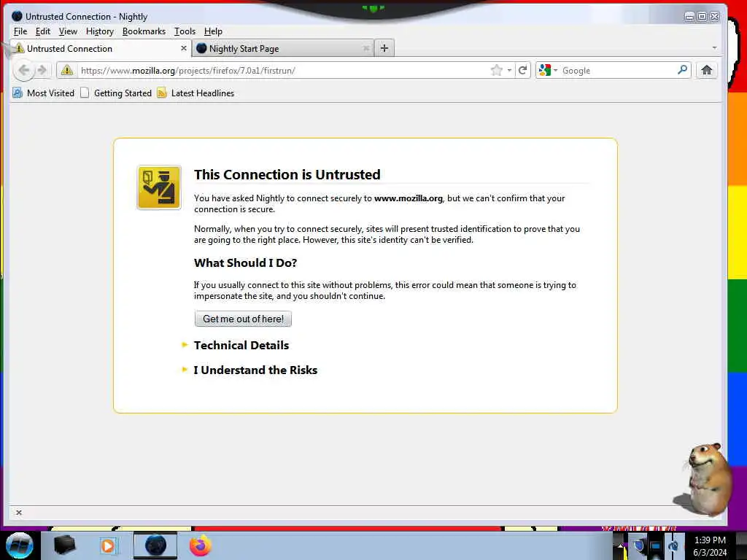747x560 pixels.
Task: Open the History menu
Action: (x=100, y=31)
